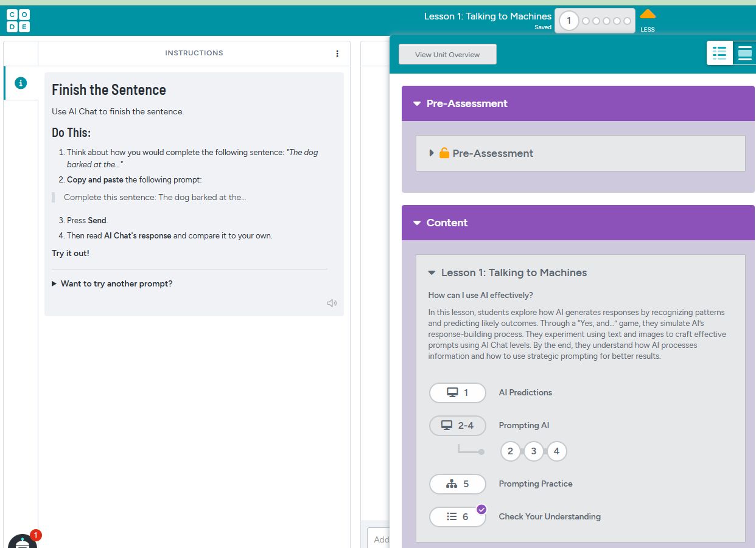756x548 pixels.
Task: Click the orange LESS arrow icon
Action: (x=648, y=15)
